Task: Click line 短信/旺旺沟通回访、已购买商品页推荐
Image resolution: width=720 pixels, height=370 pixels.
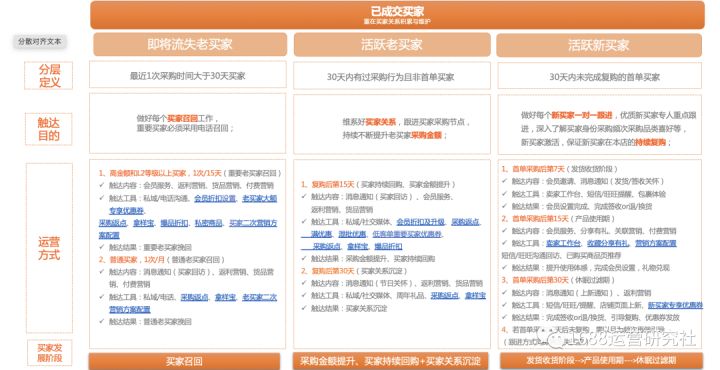Action: [x=561, y=255]
